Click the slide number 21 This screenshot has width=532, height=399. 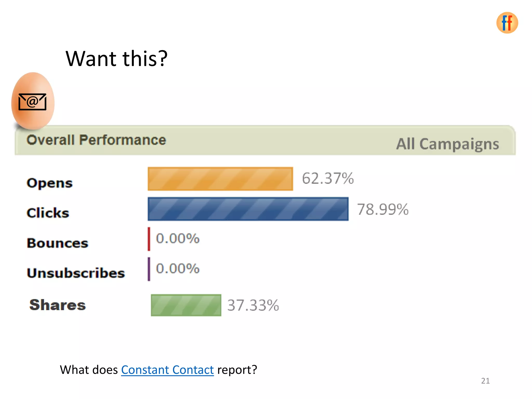(485, 381)
